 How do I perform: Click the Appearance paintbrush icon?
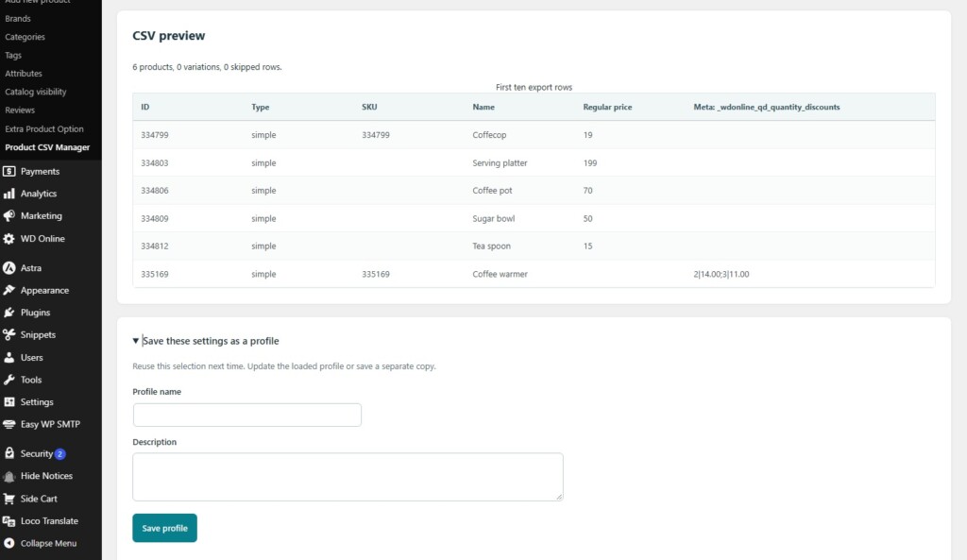(8, 291)
